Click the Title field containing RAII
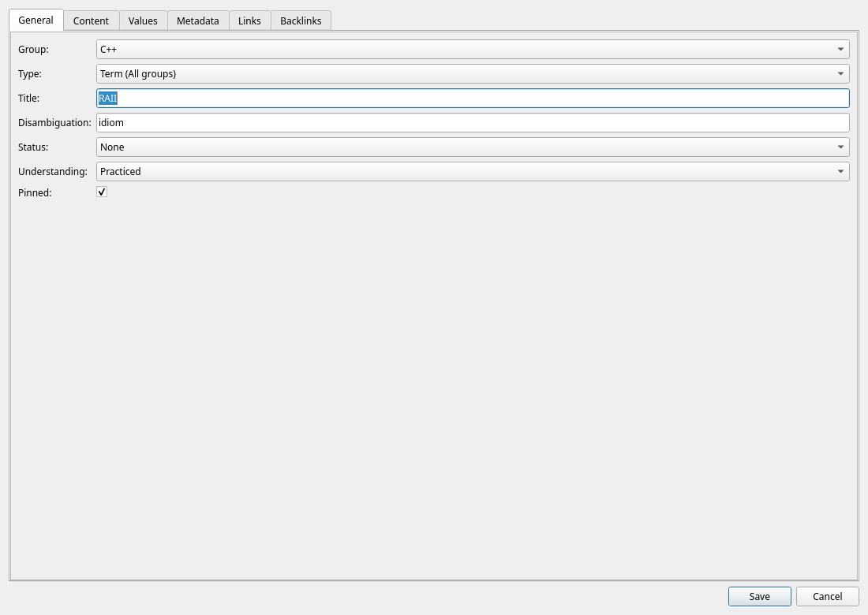The image size is (868, 615). tap(473, 98)
